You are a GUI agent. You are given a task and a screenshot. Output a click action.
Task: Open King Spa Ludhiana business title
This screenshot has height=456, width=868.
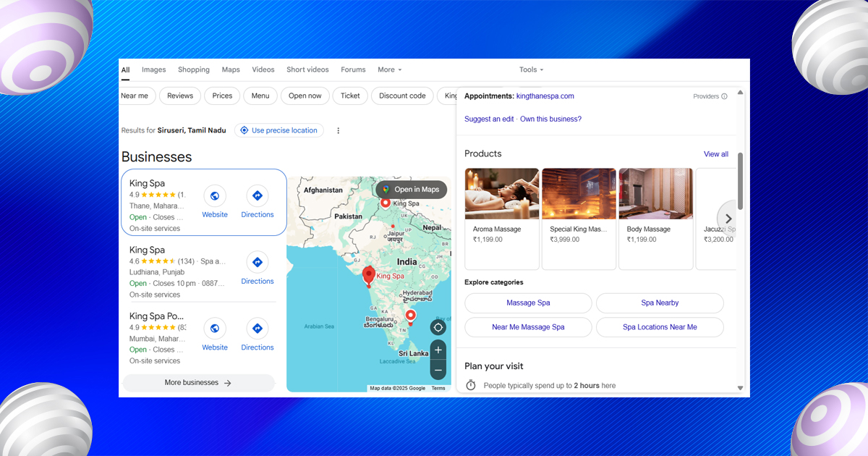coord(147,250)
